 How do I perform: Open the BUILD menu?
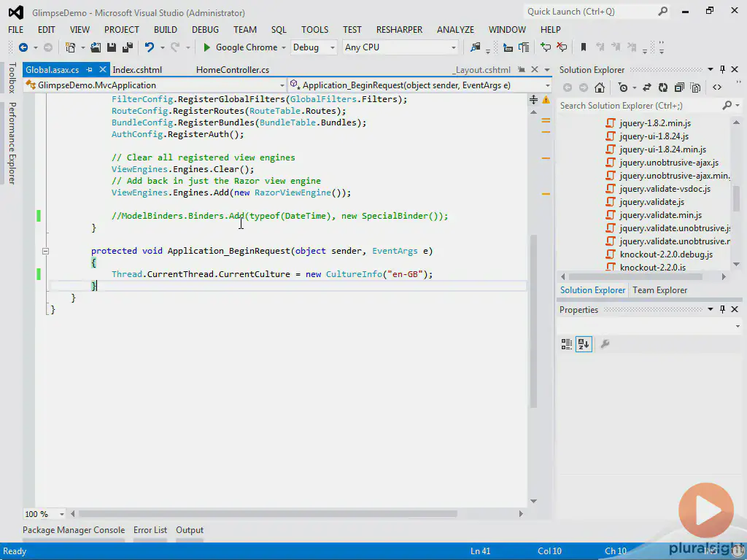pyautogui.click(x=166, y=29)
